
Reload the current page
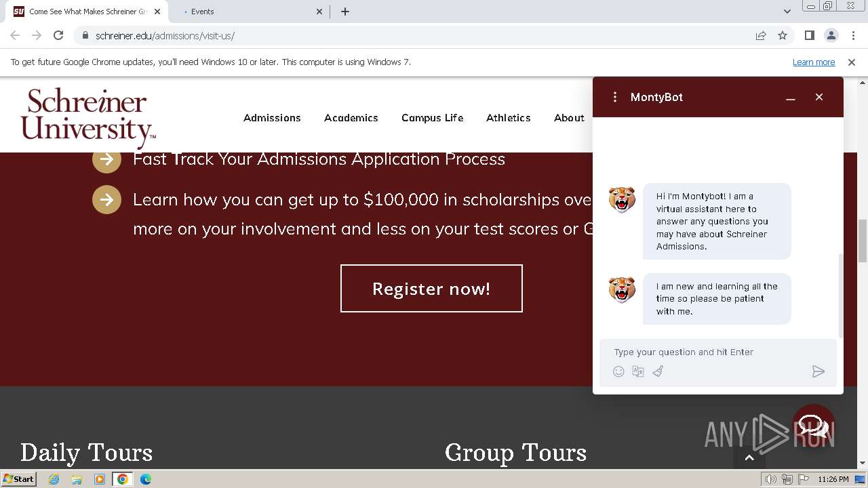click(x=58, y=35)
